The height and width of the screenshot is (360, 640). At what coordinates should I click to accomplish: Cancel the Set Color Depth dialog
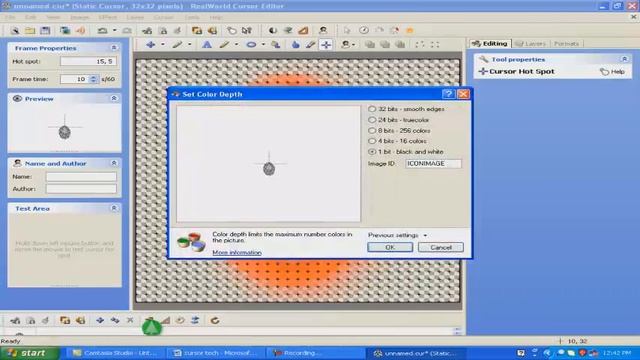[x=441, y=247]
